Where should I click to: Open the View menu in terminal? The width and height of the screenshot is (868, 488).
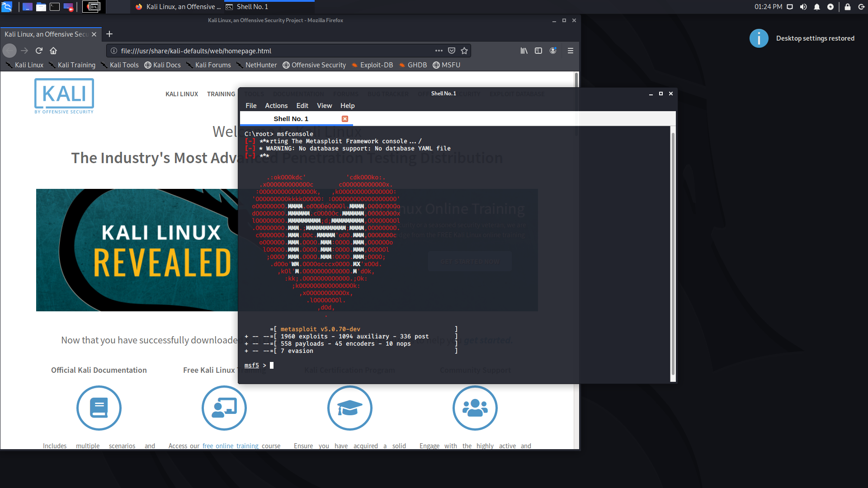(324, 105)
